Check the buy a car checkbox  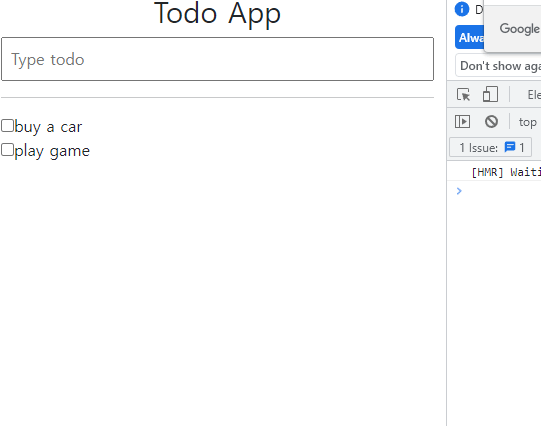coord(7,126)
